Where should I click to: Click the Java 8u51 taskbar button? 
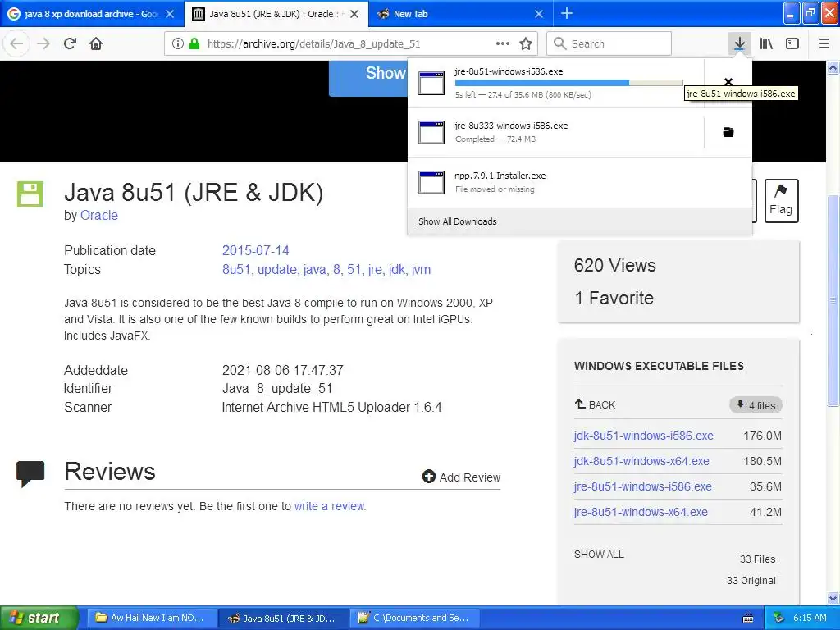point(283,618)
